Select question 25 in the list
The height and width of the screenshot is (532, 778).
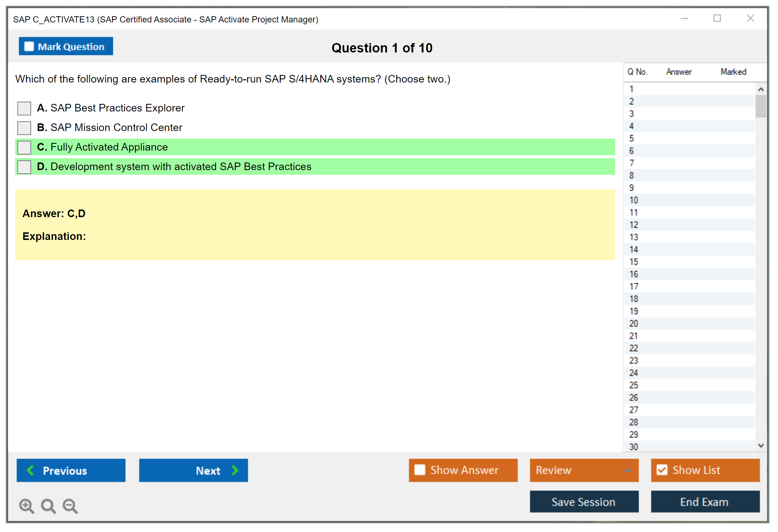coord(634,385)
